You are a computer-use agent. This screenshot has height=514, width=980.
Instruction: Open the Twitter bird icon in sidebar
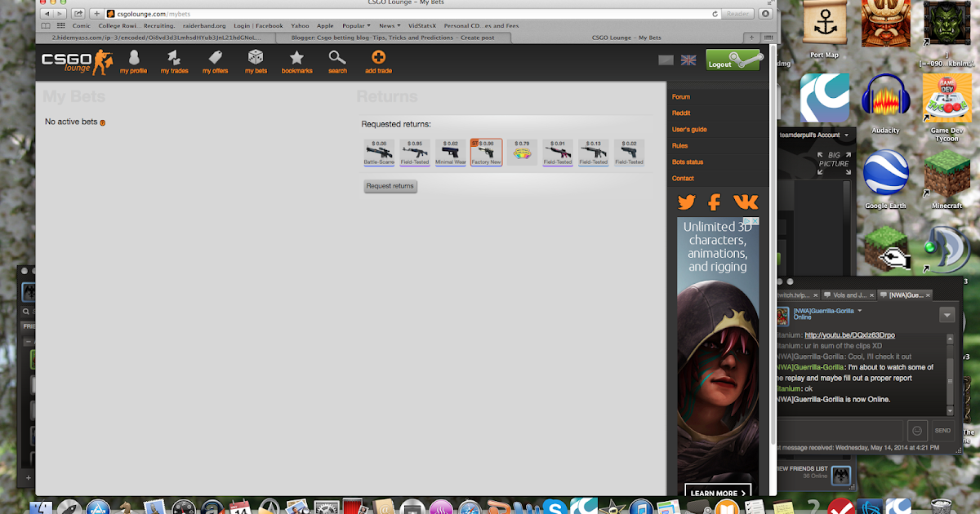point(686,202)
